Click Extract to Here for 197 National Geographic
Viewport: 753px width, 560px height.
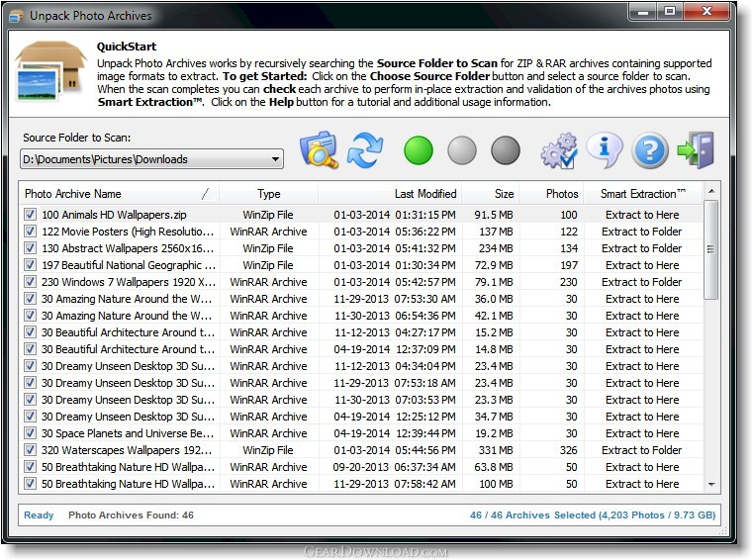tap(642, 265)
